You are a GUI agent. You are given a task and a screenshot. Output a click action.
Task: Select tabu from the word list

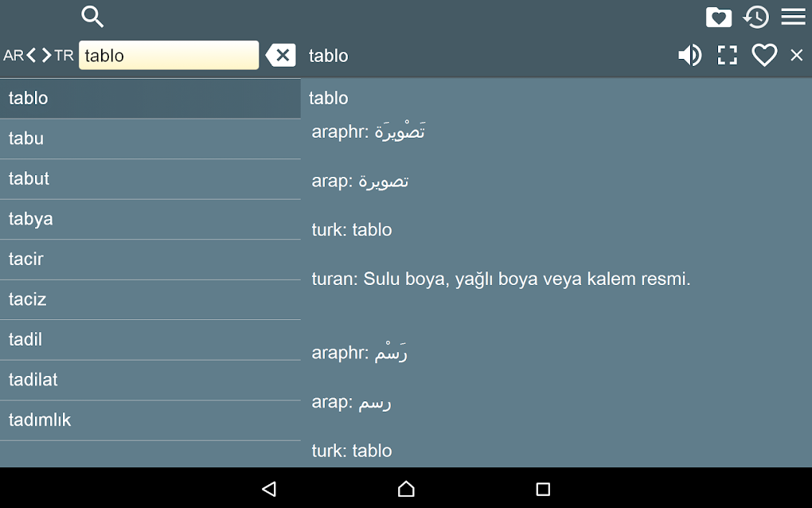coord(150,139)
